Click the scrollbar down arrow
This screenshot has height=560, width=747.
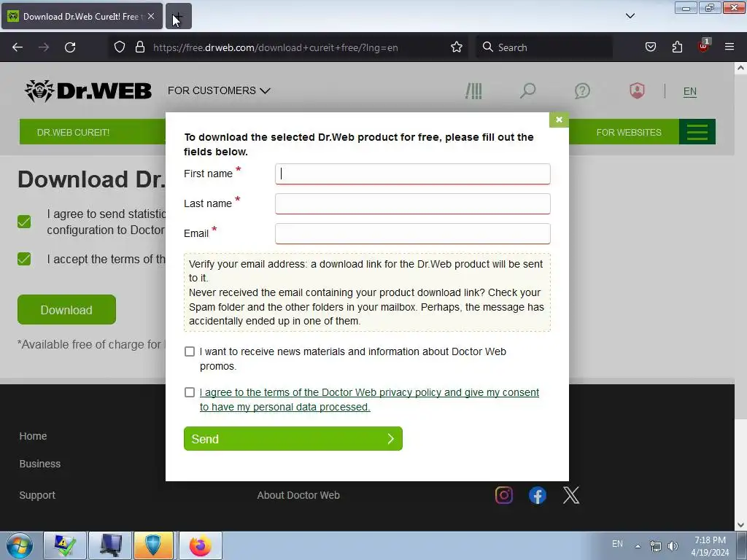740,525
